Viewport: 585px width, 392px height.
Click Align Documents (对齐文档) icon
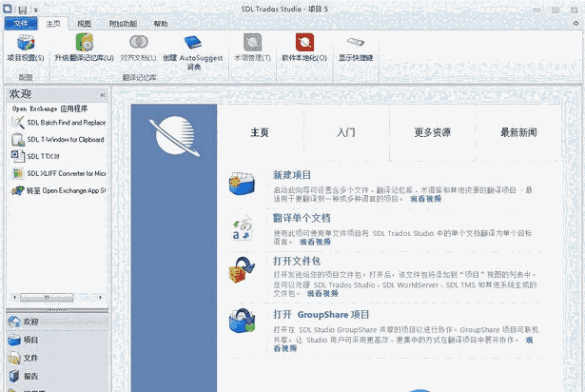point(139,42)
